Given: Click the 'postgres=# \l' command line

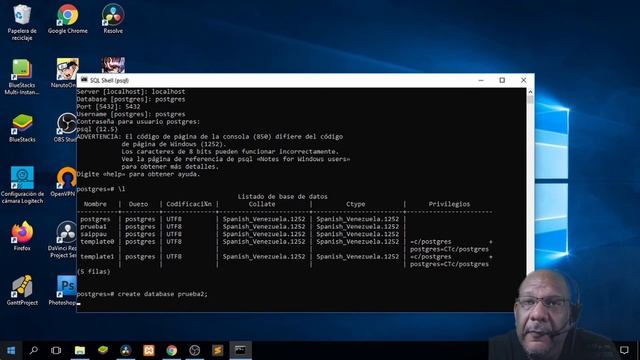Looking at the screenshot, I should pos(101,189).
